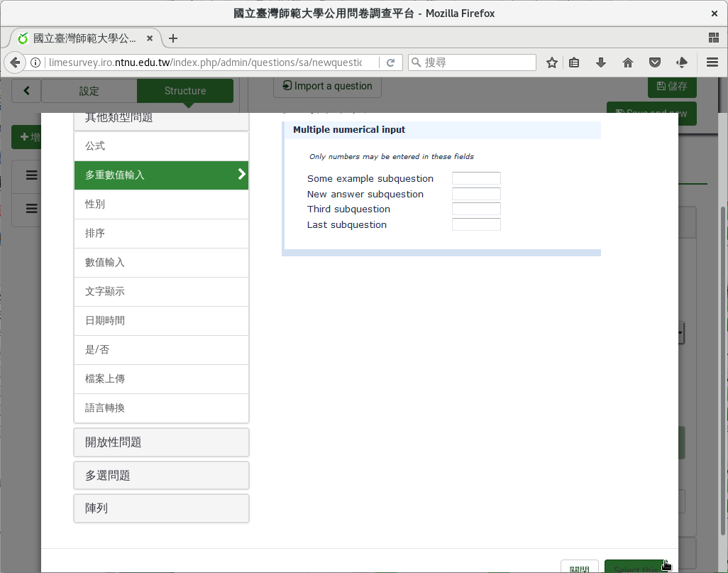The width and height of the screenshot is (728, 573).
Task: Click the bookmark star icon
Action: [551, 62]
